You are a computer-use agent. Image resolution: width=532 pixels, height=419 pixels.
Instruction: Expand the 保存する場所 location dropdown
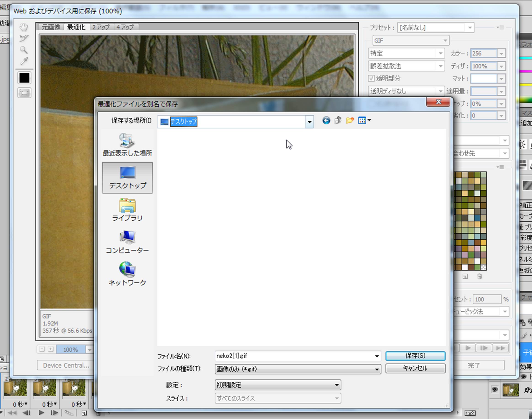(309, 122)
